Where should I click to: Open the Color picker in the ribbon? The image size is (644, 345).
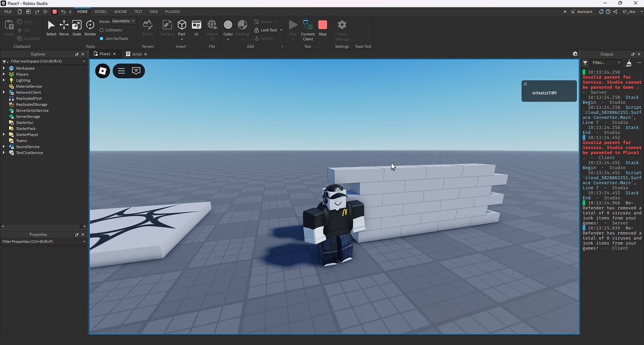click(228, 26)
